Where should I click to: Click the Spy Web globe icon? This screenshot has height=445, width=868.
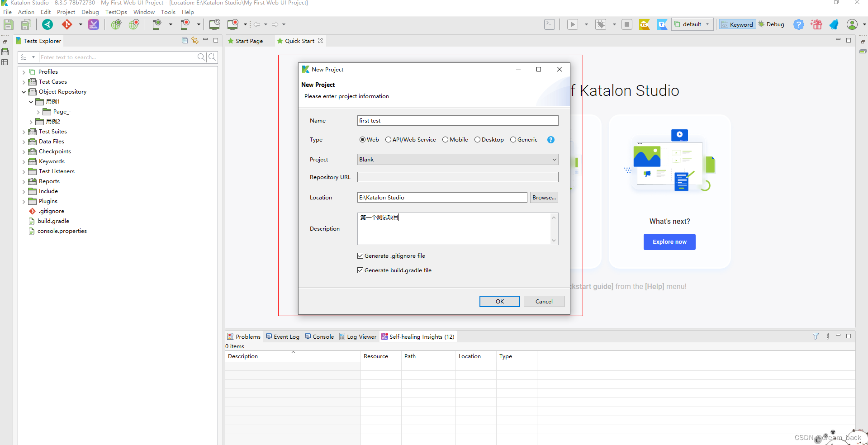(116, 24)
